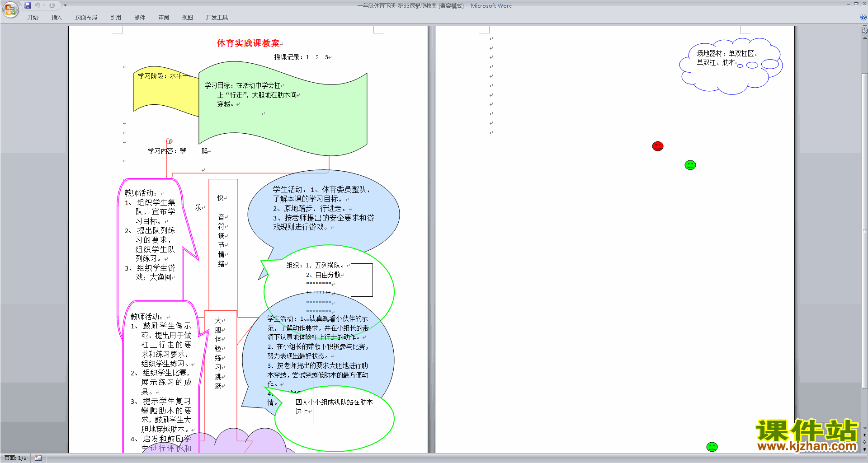The image size is (868, 463).
Task: Open the 开发工具 tab
Action: tap(217, 18)
